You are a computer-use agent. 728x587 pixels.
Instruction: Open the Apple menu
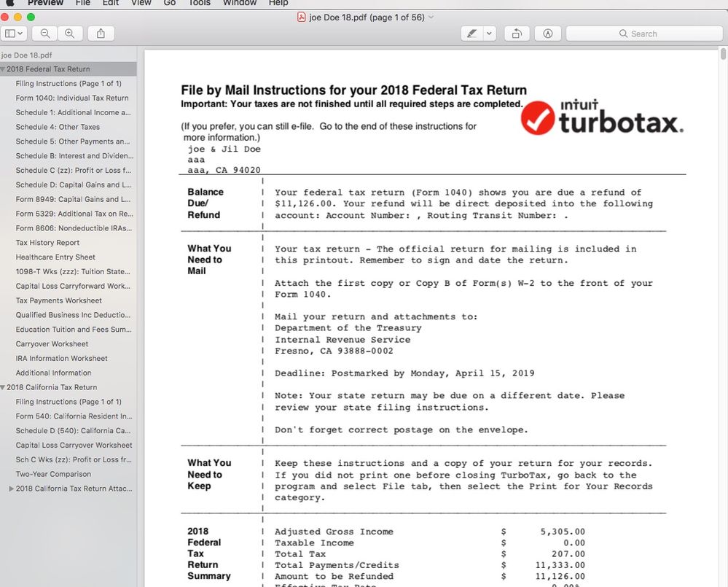point(9,3)
